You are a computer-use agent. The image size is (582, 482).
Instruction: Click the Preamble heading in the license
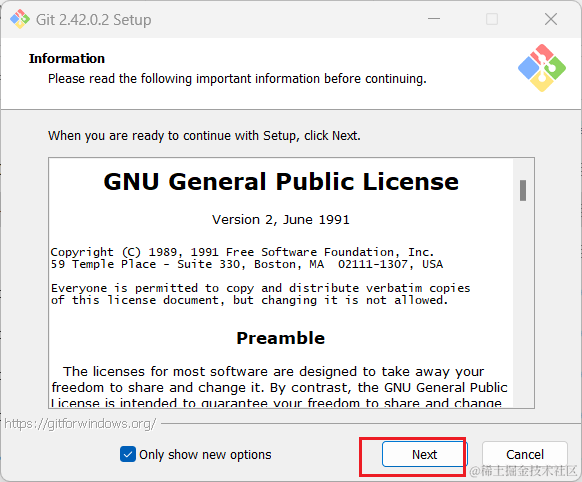(x=281, y=338)
